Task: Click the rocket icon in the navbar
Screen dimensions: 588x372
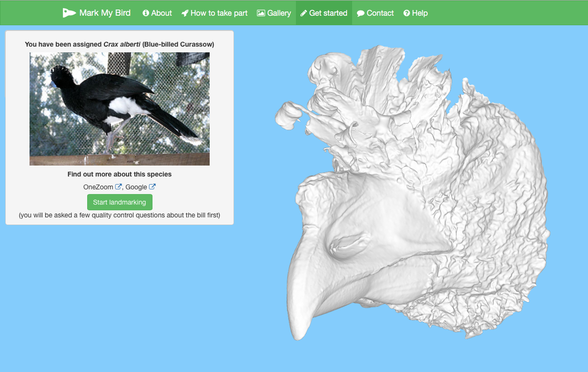Action: click(185, 13)
